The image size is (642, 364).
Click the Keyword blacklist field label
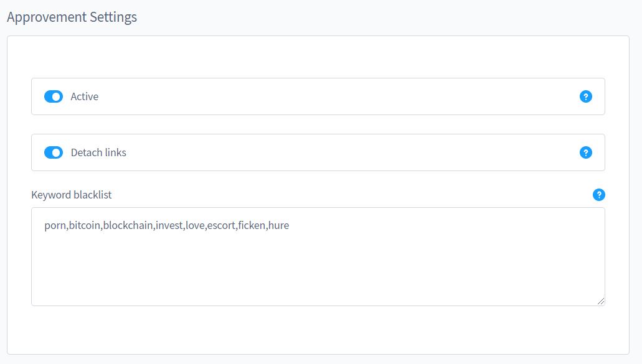point(72,195)
